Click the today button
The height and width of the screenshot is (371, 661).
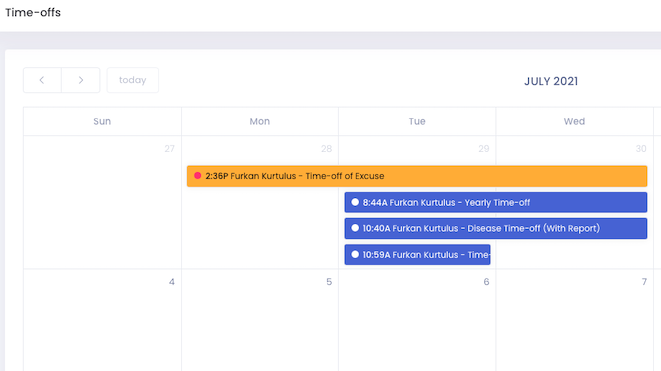tap(133, 80)
